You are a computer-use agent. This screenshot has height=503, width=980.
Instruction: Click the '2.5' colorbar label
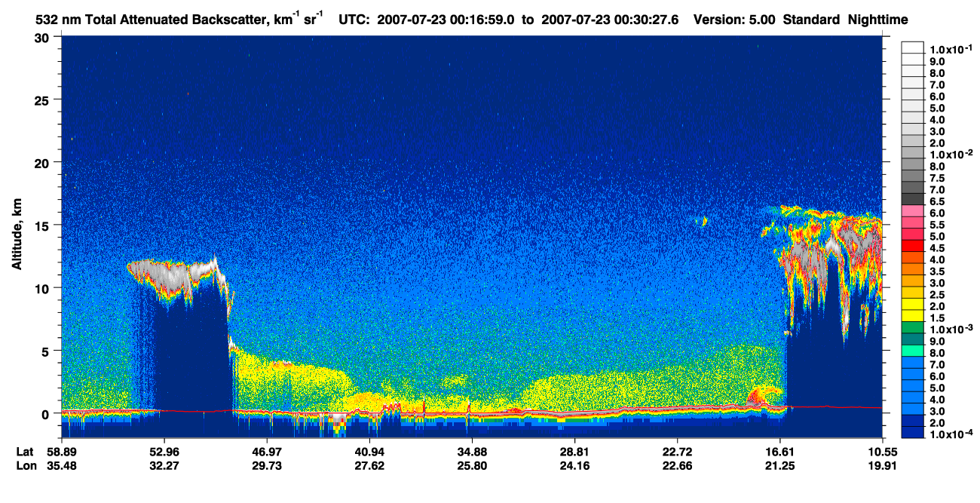click(x=938, y=294)
